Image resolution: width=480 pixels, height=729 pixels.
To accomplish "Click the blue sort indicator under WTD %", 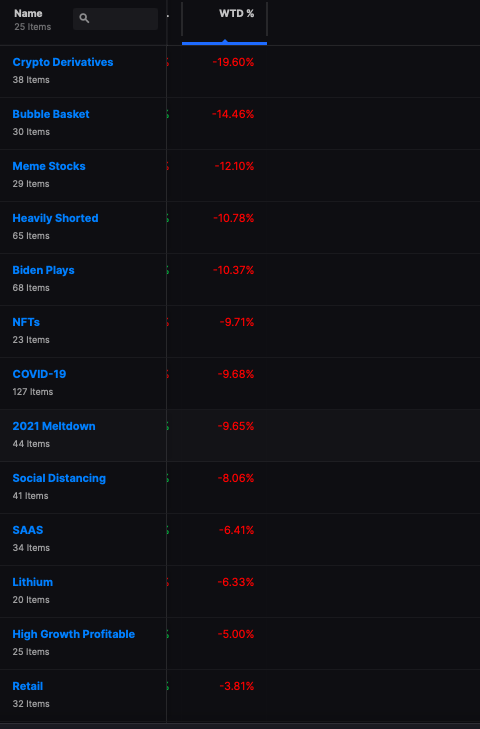I will tap(224, 43).
